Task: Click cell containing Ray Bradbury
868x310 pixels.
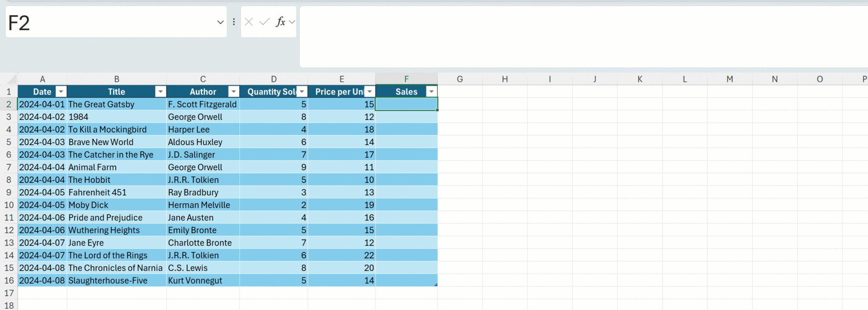Action: [x=203, y=193]
